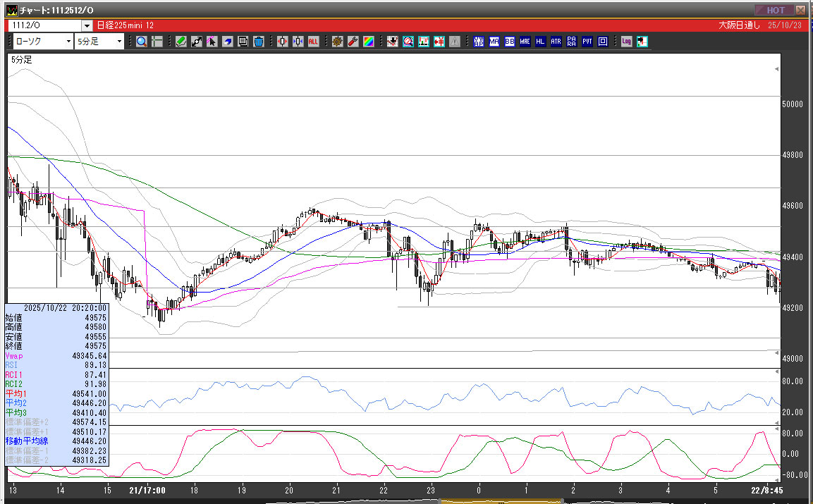Screen dimensions: 813x504
Task: Expand the symbol code 111.2/O dropdown
Action: 87,25
